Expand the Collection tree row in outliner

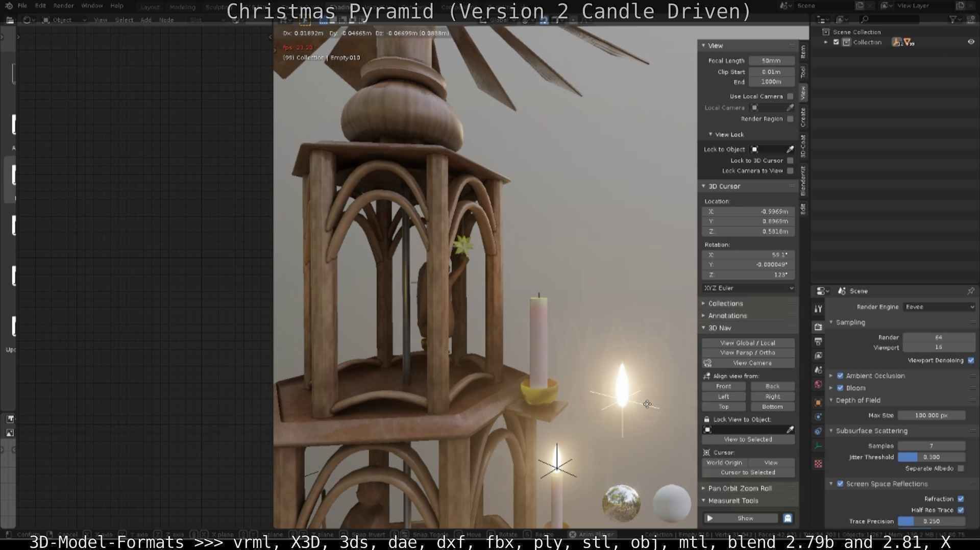click(x=826, y=42)
